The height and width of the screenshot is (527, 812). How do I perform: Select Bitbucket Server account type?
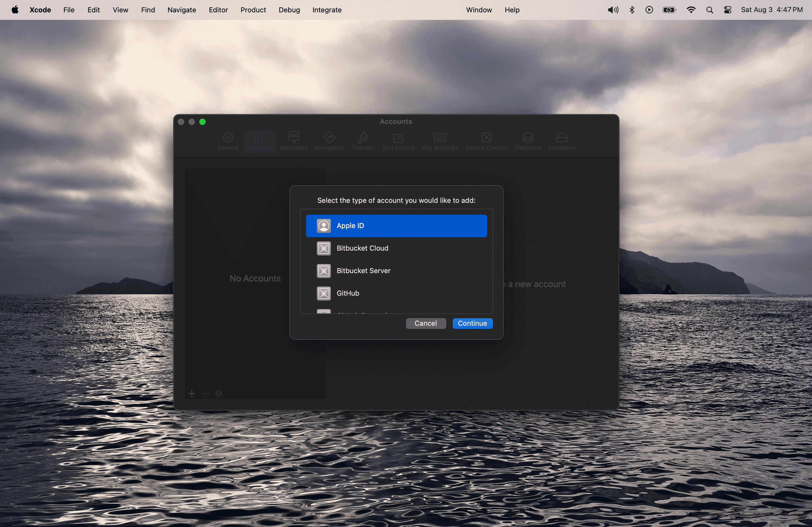point(396,271)
